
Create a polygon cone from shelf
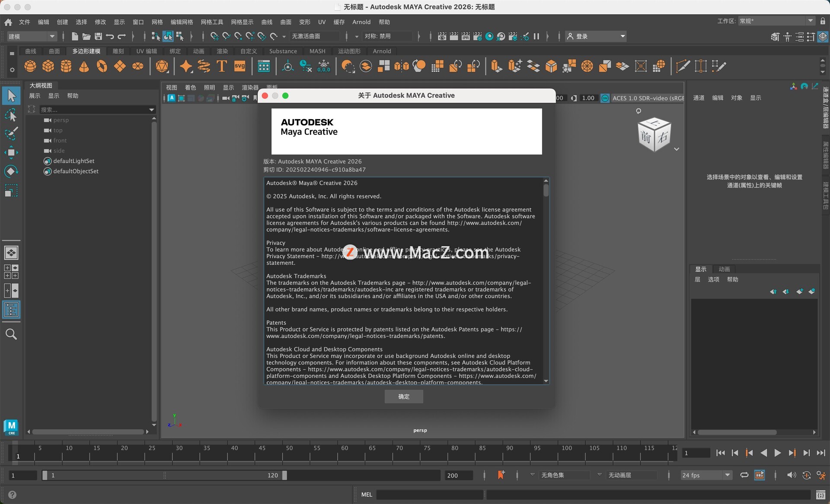tap(84, 66)
